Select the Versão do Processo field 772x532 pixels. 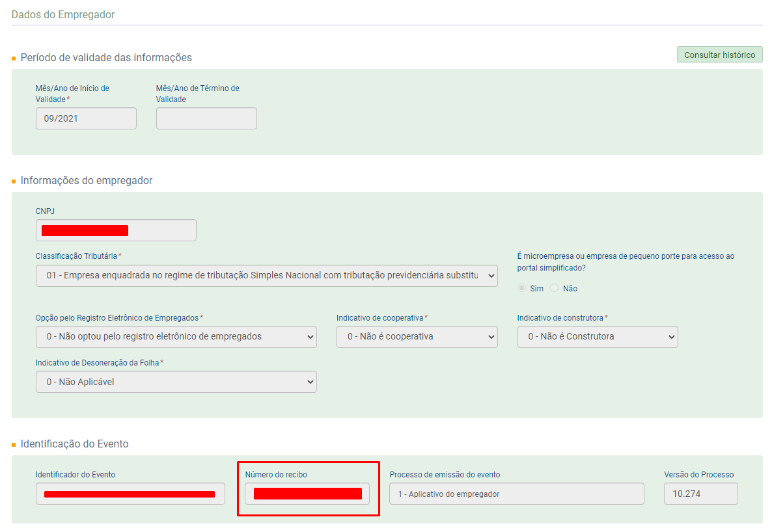(x=700, y=494)
